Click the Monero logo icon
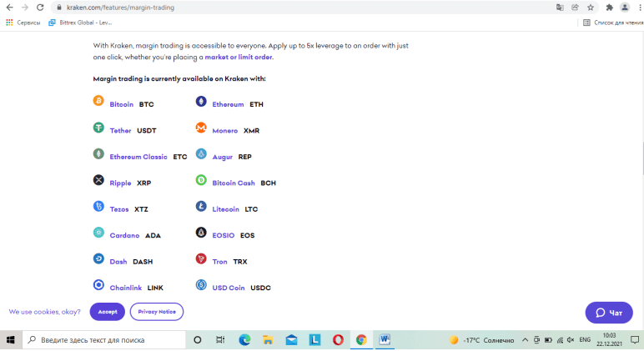 tap(201, 128)
